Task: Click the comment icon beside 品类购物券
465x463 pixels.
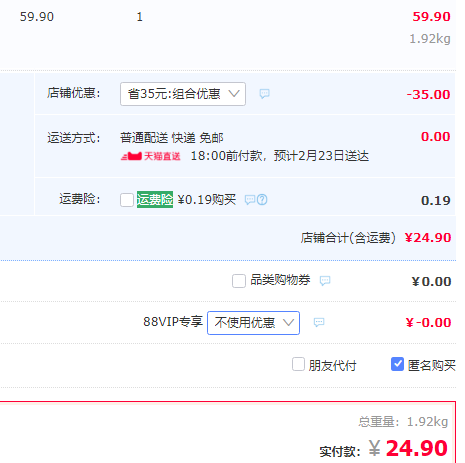Action: 325,281
